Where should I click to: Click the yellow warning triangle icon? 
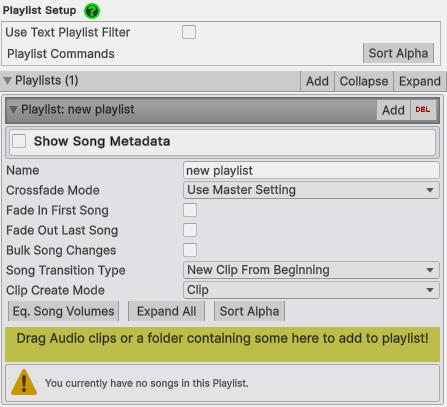click(24, 382)
